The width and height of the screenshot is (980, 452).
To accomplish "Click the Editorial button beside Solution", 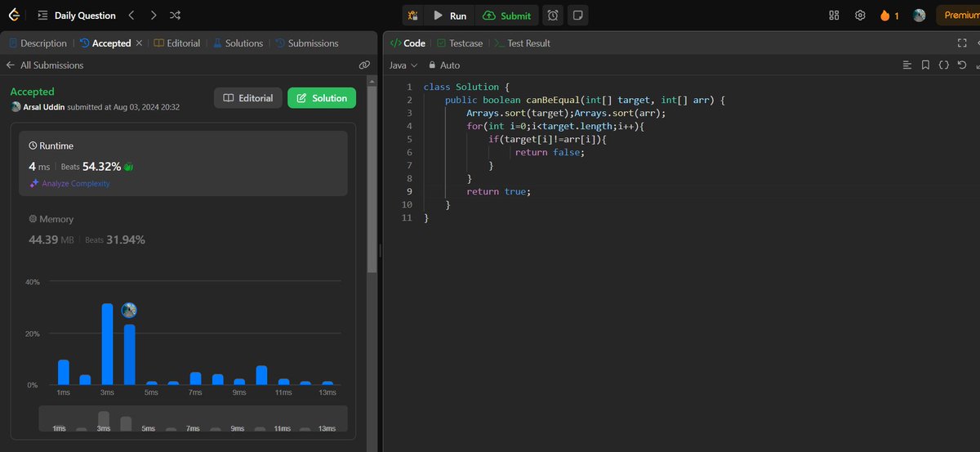I will click(248, 98).
